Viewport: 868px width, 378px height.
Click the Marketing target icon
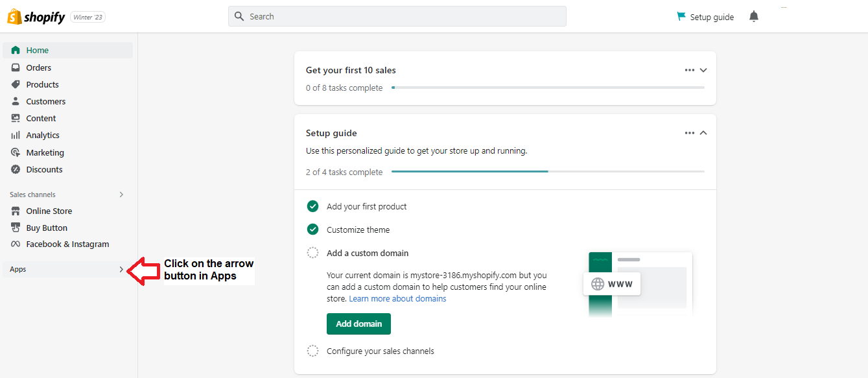[x=16, y=152]
